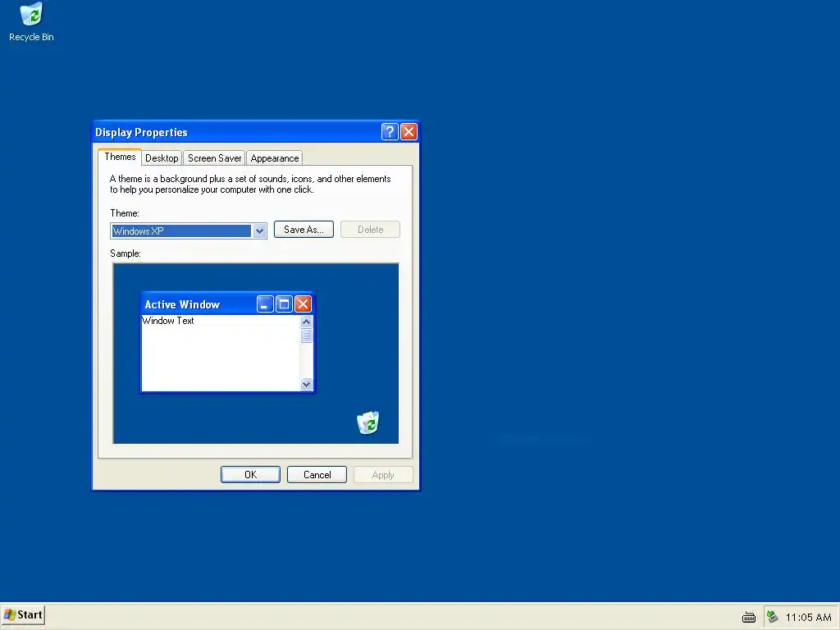Click sample Active Window maximize icon
Screen dimensions: 840x630
pos(284,304)
